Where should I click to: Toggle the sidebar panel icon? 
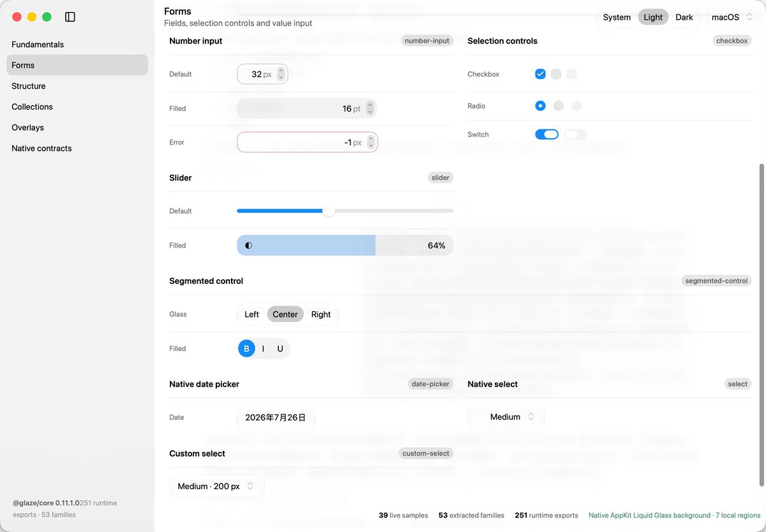(x=70, y=17)
